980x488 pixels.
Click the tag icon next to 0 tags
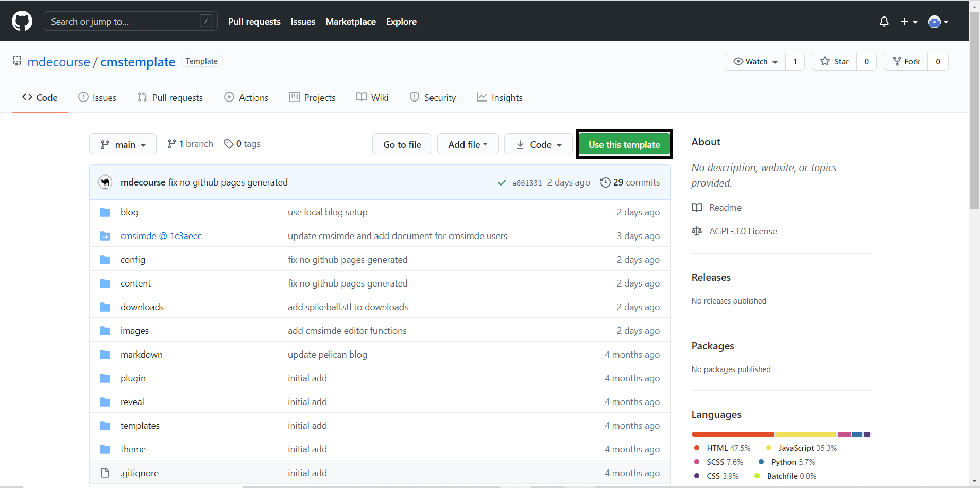pyautogui.click(x=229, y=144)
